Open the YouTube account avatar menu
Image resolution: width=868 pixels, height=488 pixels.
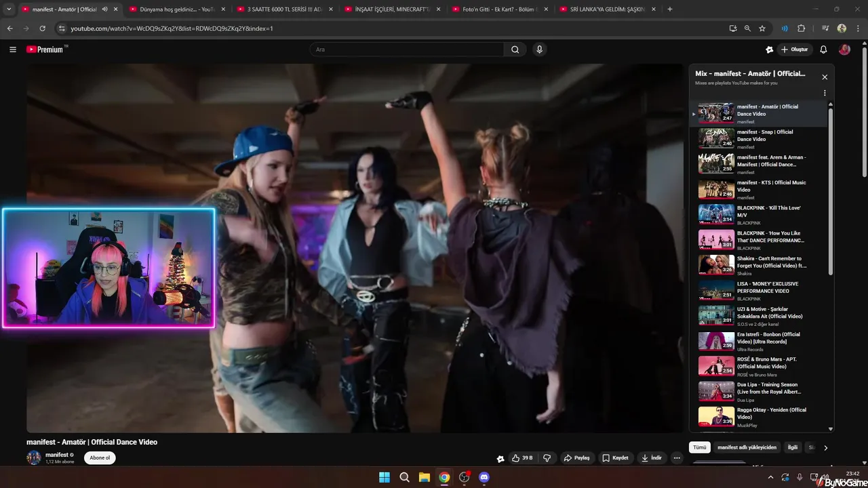coord(844,49)
